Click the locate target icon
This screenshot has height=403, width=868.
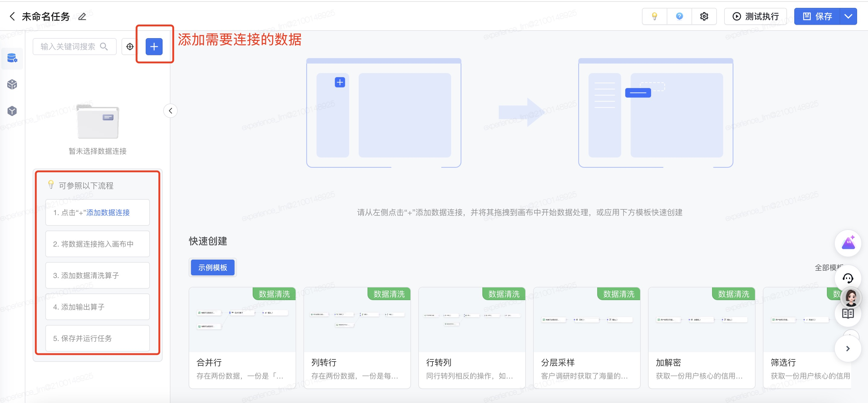tap(130, 47)
